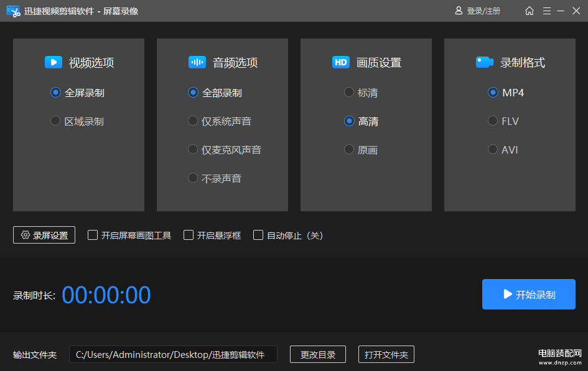Click the 画质设置 heading text

379,63
